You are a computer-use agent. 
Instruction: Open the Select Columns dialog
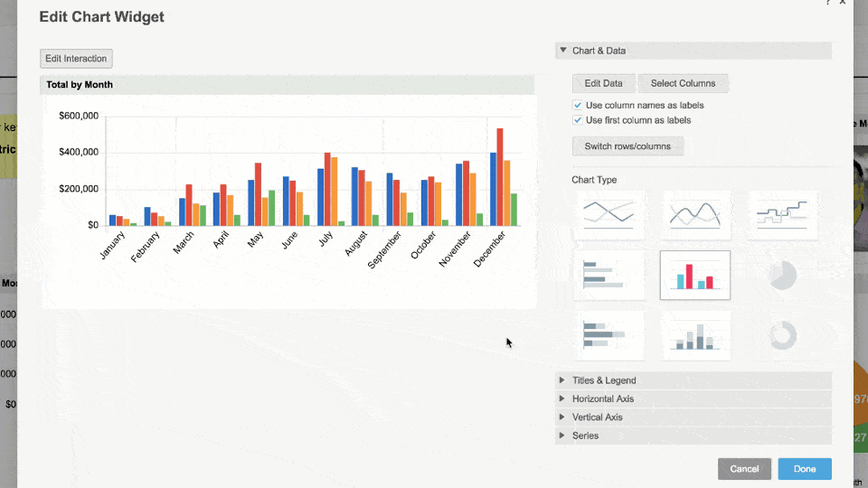(x=683, y=83)
